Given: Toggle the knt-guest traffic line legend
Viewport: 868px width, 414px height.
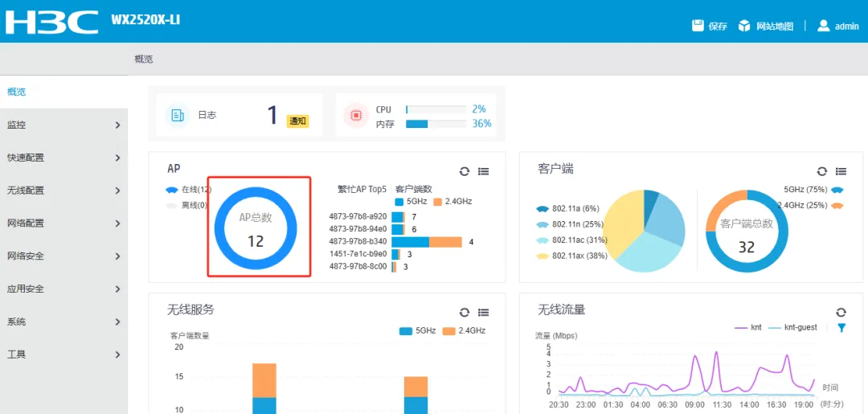Looking at the screenshot, I should tap(792, 328).
